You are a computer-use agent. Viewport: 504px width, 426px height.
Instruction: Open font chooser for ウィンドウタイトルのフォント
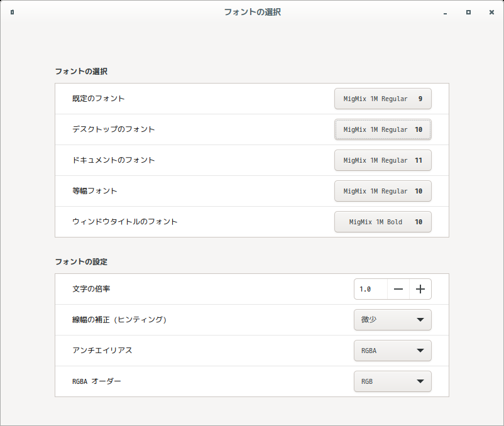pyautogui.click(x=383, y=222)
